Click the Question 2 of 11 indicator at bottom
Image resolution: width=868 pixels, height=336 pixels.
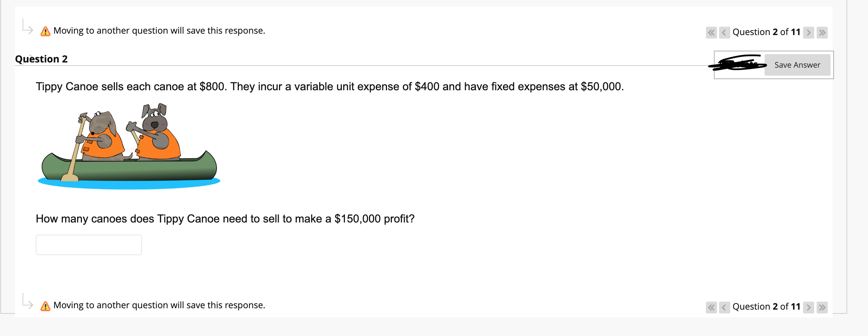click(x=767, y=306)
